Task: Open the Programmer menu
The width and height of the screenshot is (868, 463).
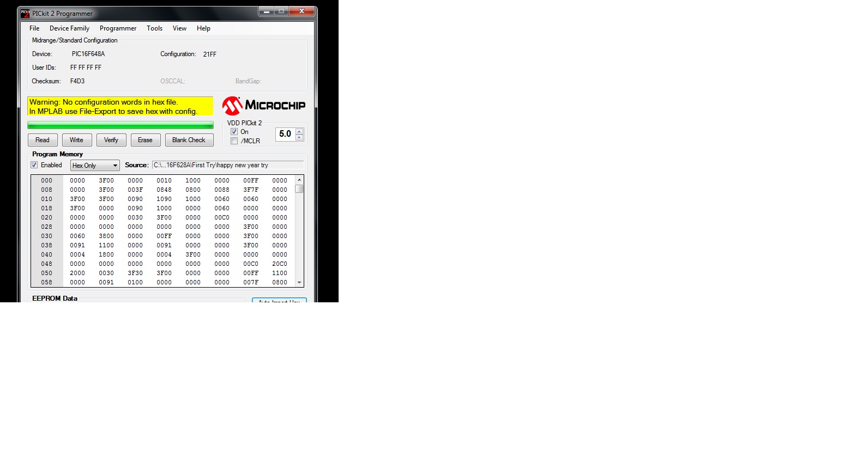Action: (x=118, y=28)
